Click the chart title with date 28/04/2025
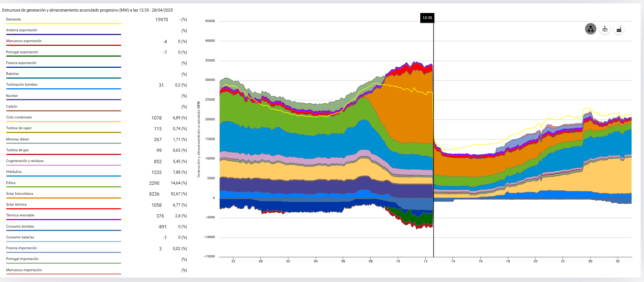The height and width of the screenshot is (282, 644). coord(87,10)
